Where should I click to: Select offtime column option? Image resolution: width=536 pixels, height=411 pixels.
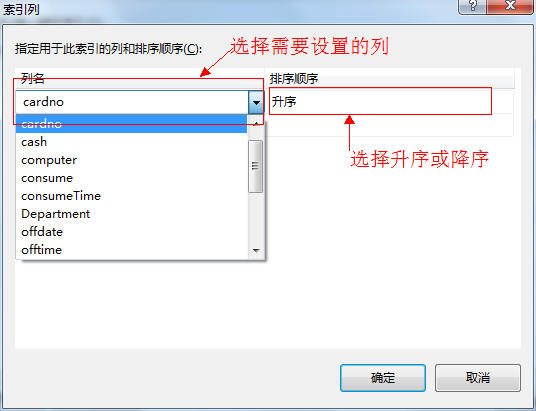132,250
